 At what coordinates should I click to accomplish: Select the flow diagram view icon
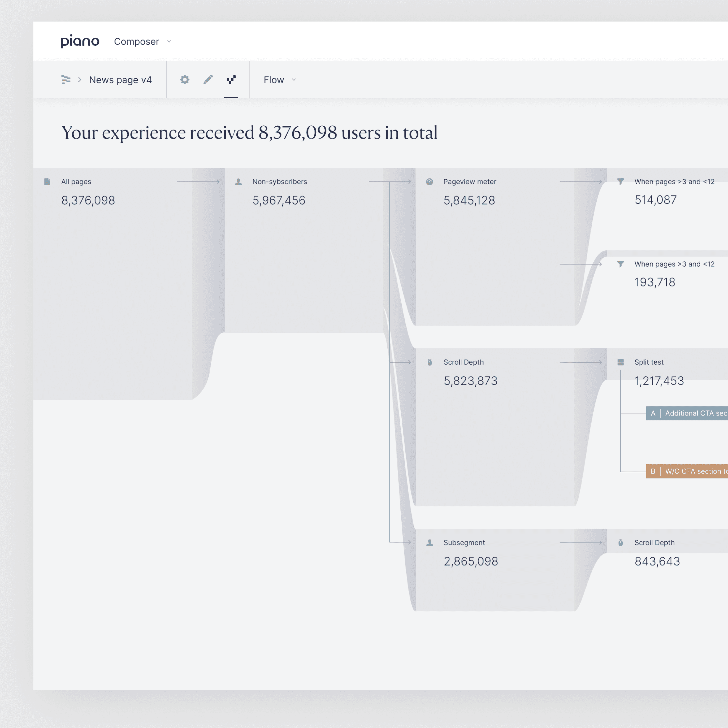click(x=231, y=80)
